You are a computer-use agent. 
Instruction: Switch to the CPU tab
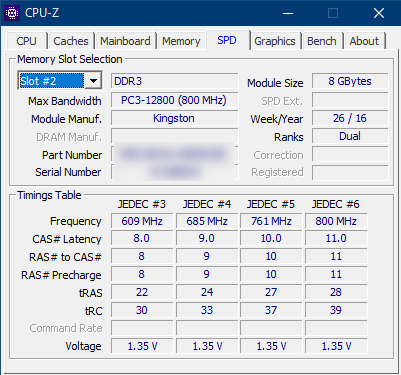[x=26, y=41]
